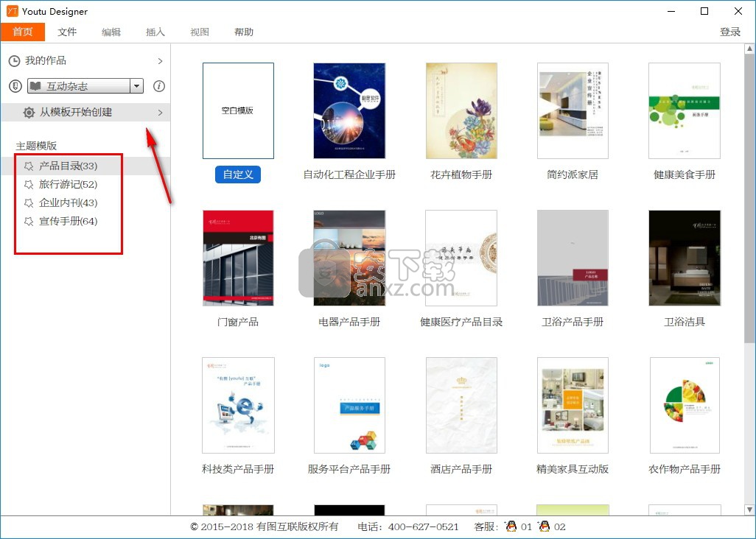Click the 客服 02 QQ penguin icon
756x539 pixels.
click(545, 526)
